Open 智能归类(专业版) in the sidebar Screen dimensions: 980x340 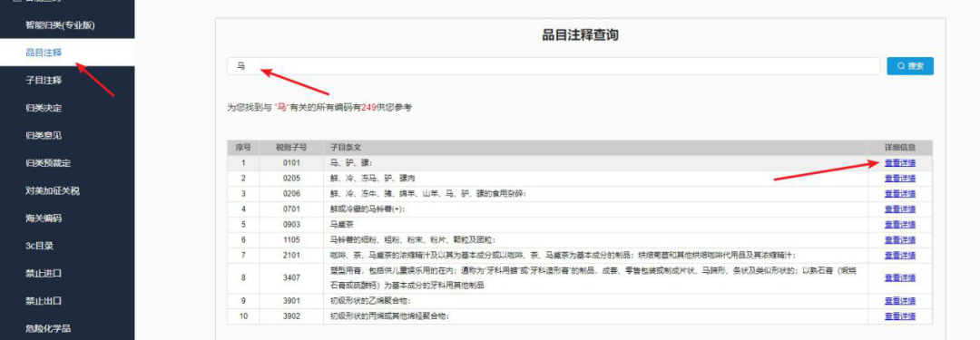pos(59,25)
